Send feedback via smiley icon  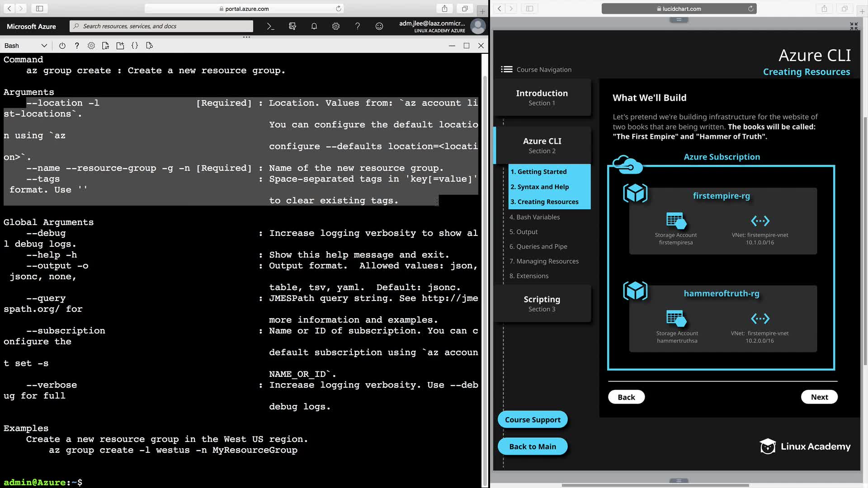(379, 26)
